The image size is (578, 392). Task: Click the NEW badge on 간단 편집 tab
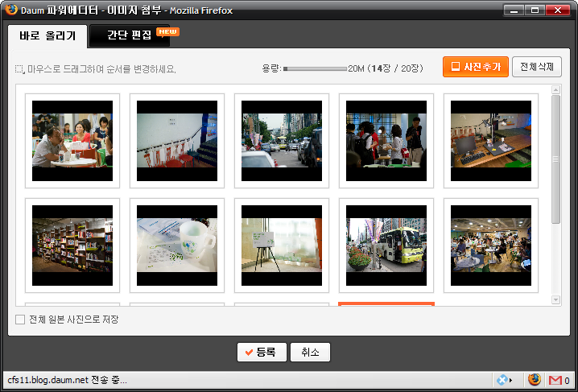[167, 32]
